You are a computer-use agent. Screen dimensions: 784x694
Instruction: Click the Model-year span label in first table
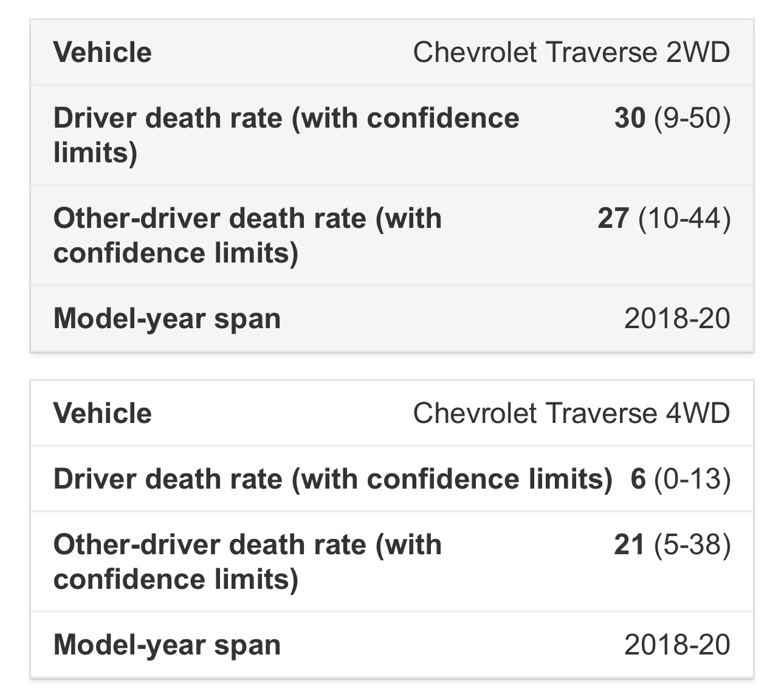[x=167, y=319]
